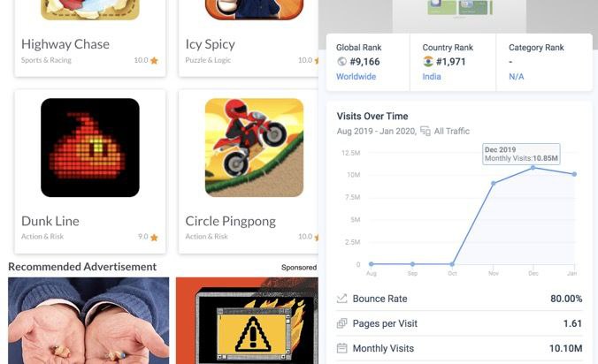Screen dimensions: 598x364
Task: Click the Monthly Visits calendar icon
Action: 341,348
